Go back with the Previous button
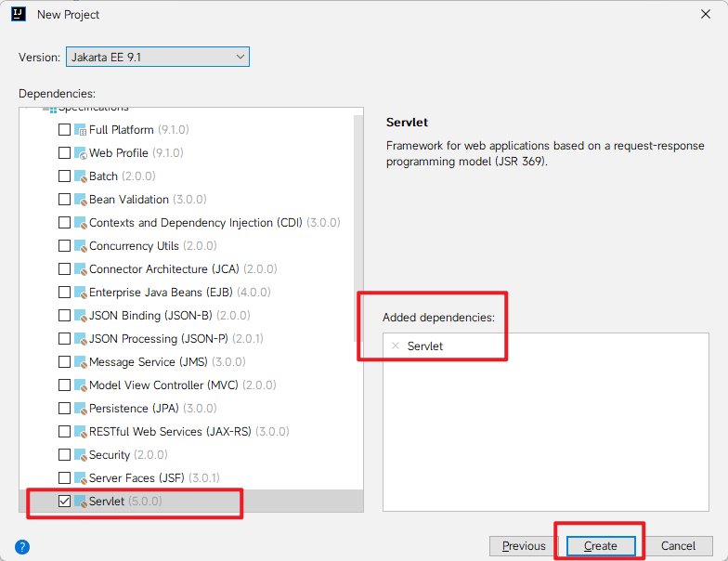This screenshot has height=561, width=728. pyautogui.click(x=523, y=546)
